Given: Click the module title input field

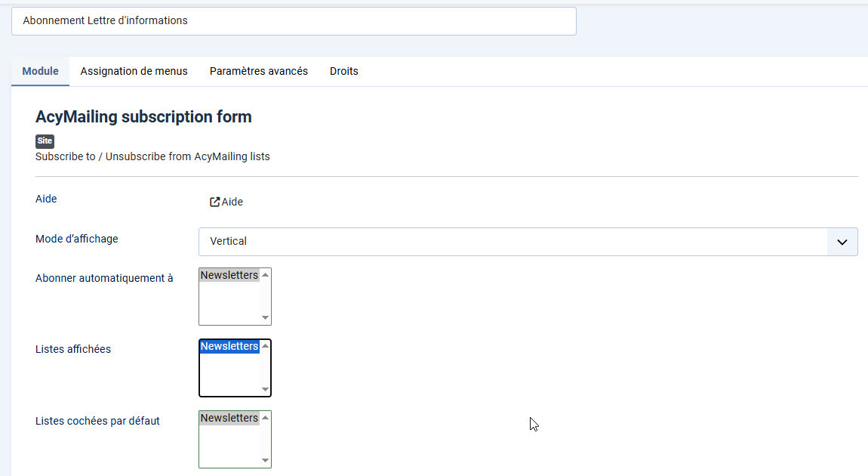Looking at the screenshot, I should pos(294,21).
